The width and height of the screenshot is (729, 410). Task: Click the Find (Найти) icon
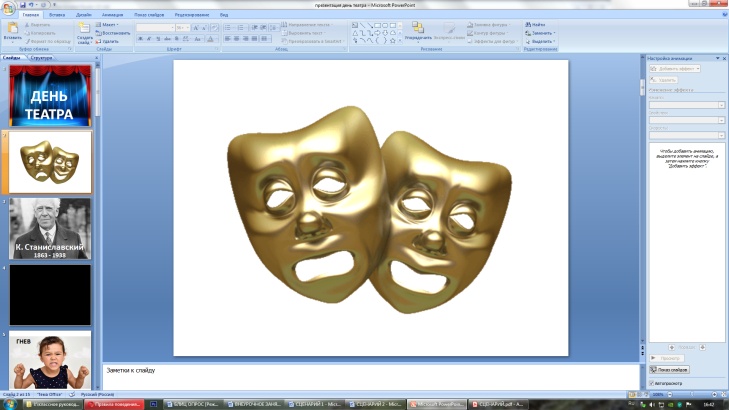click(x=538, y=23)
